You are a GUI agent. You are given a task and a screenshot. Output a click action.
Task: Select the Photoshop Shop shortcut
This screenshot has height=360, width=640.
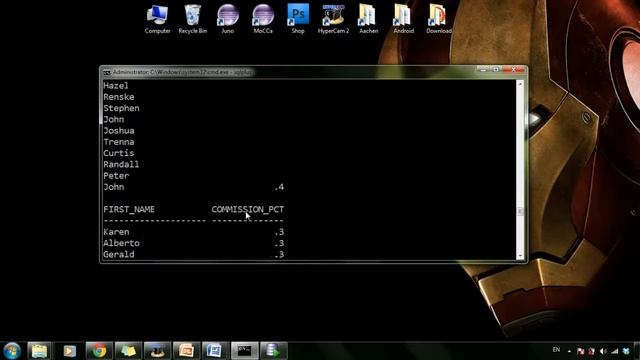(x=298, y=19)
